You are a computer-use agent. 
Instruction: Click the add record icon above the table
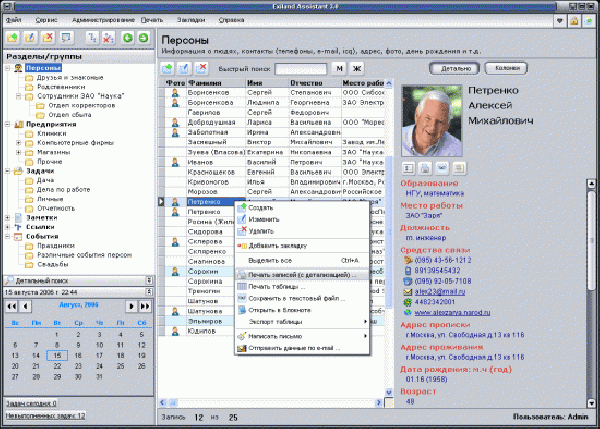click(x=168, y=68)
